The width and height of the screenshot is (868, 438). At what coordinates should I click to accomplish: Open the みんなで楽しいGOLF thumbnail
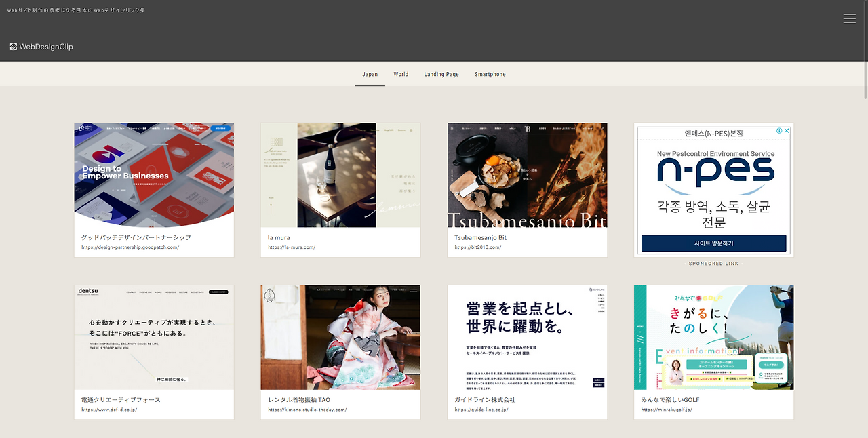[x=714, y=337]
